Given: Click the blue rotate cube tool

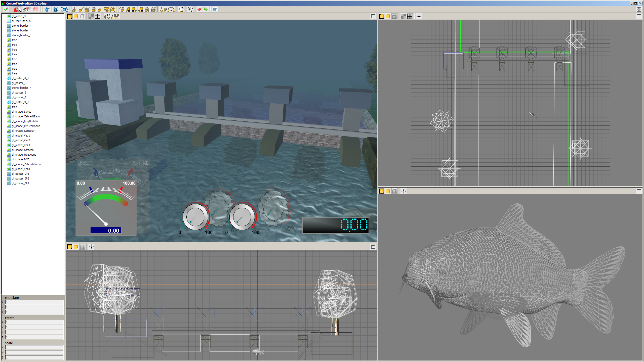Looking at the screenshot, I should 65,9.
